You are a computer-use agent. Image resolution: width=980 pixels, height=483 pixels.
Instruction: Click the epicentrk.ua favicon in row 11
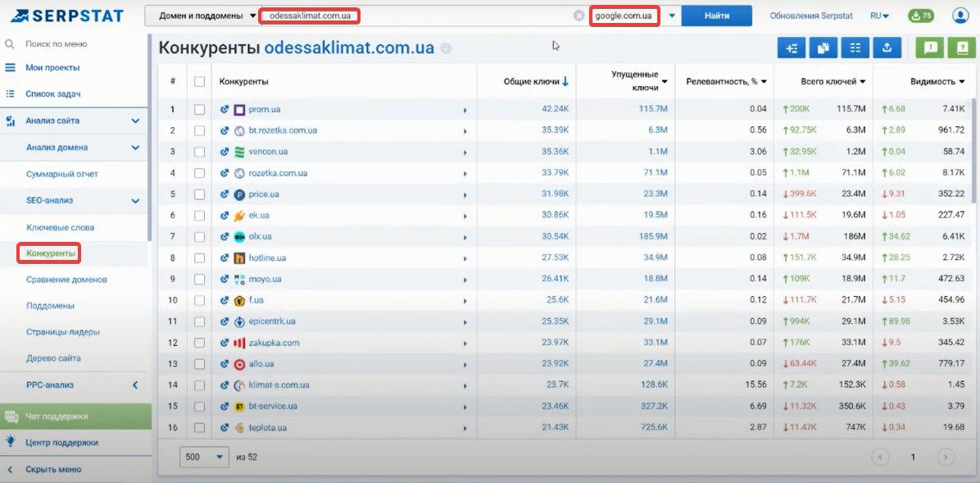coord(239,321)
